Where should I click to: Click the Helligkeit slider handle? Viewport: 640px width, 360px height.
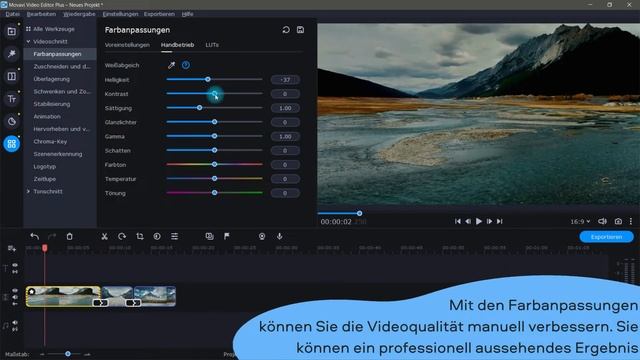208,79
